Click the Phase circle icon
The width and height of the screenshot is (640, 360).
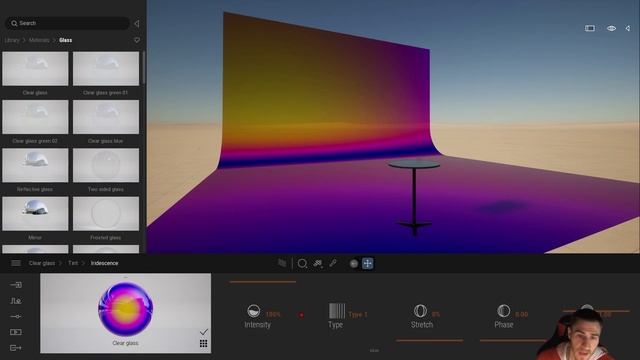click(x=504, y=311)
